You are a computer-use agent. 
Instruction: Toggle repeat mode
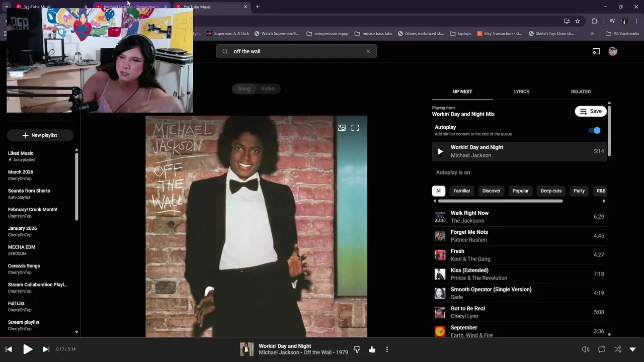[x=602, y=349]
